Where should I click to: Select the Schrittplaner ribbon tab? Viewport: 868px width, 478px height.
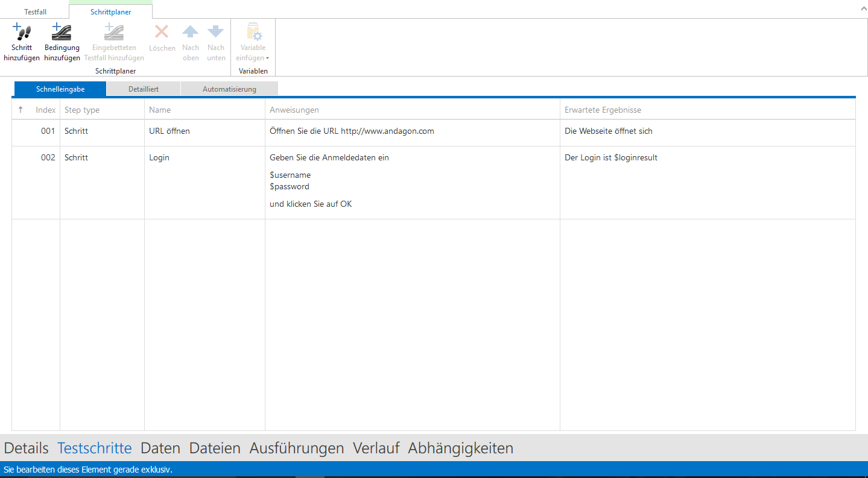[x=110, y=12]
